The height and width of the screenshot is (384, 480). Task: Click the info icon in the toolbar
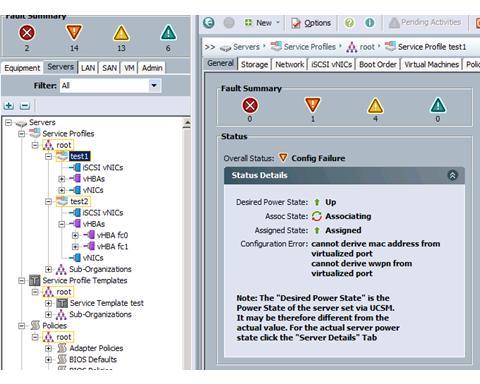(x=369, y=23)
